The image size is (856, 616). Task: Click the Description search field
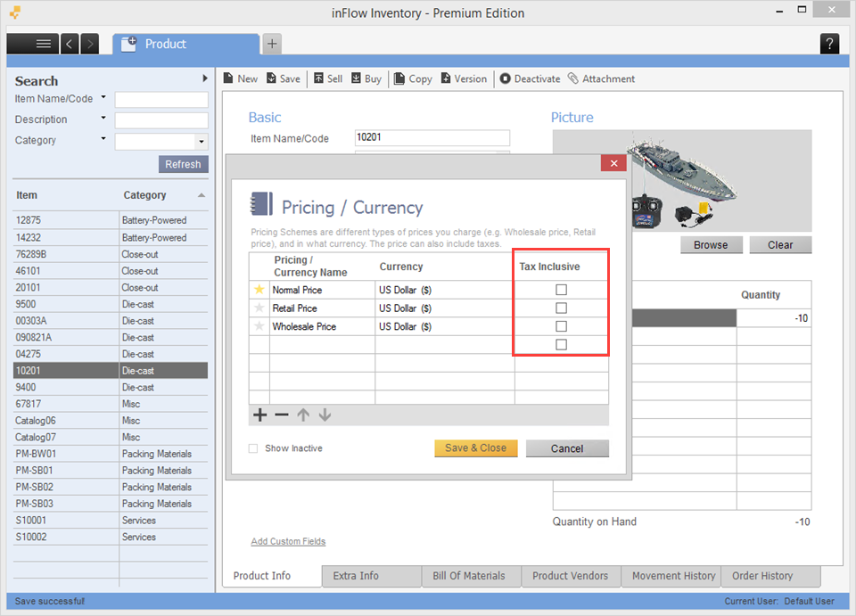[x=161, y=120]
